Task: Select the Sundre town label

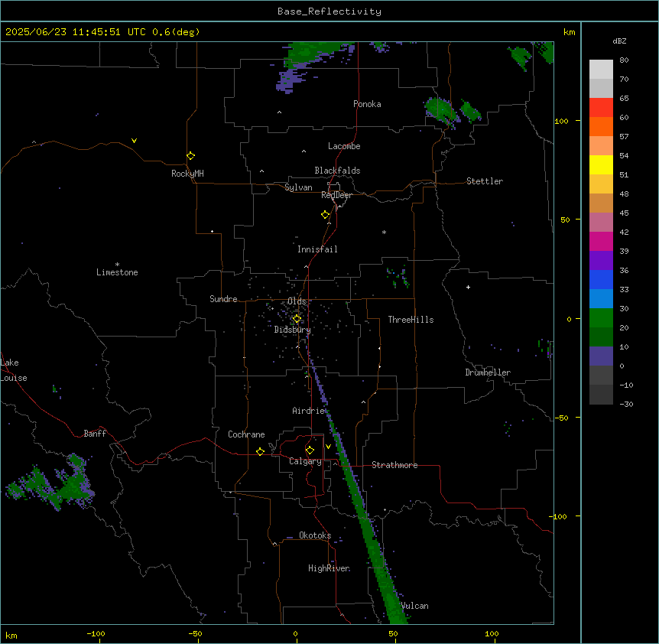Action: click(223, 299)
